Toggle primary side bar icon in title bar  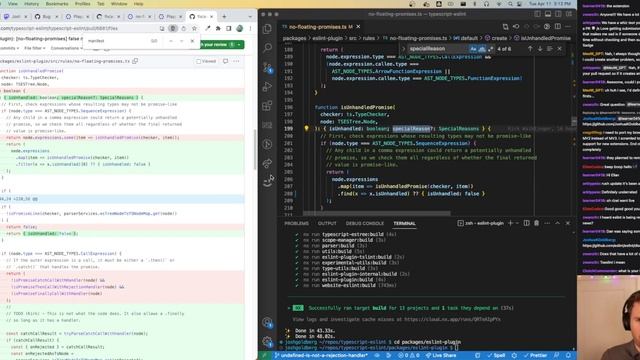pyautogui.click(x=538, y=14)
